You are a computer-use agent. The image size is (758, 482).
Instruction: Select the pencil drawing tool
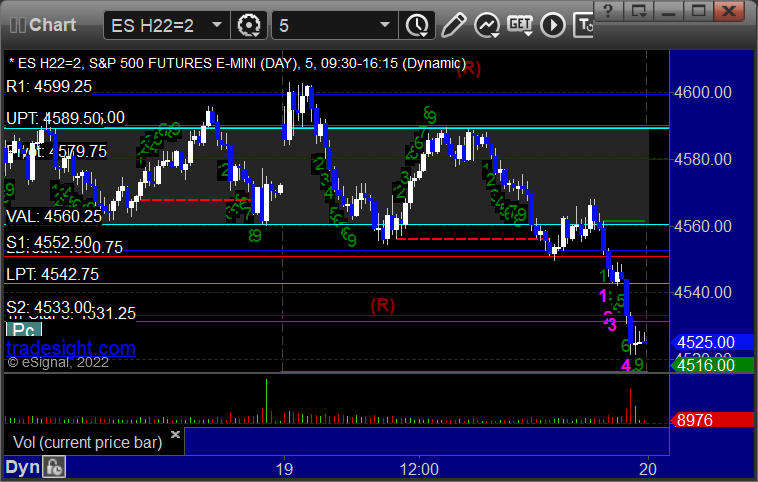[453, 25]
